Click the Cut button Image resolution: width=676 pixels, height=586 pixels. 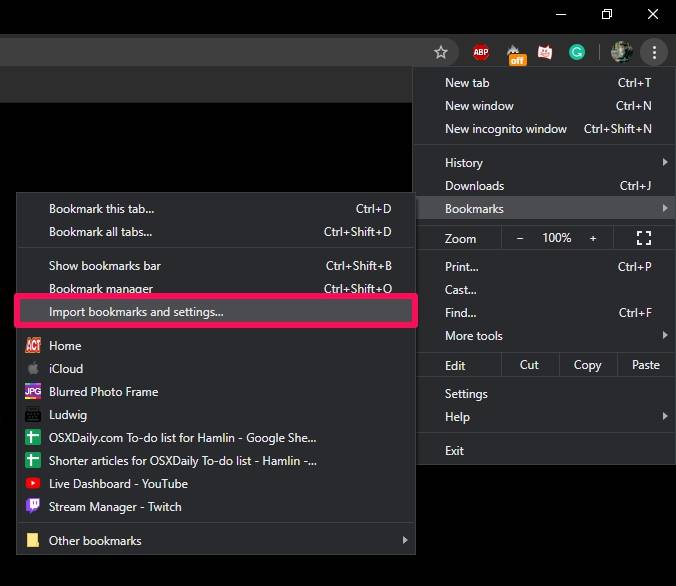(x=530, y=365)
